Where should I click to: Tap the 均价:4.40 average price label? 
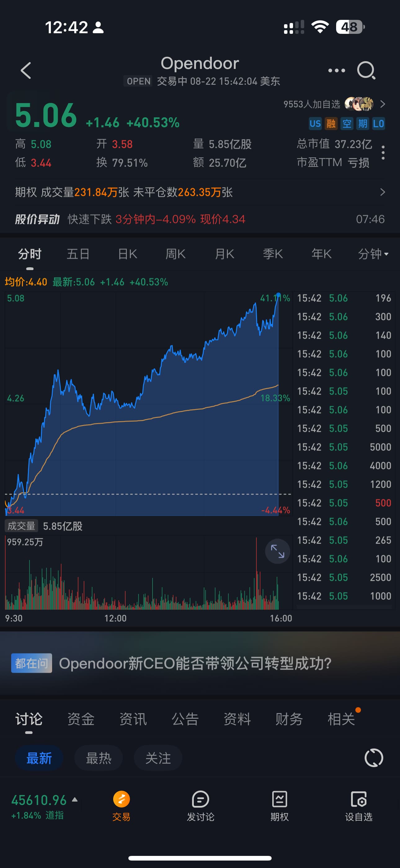(x=26, y=282)
